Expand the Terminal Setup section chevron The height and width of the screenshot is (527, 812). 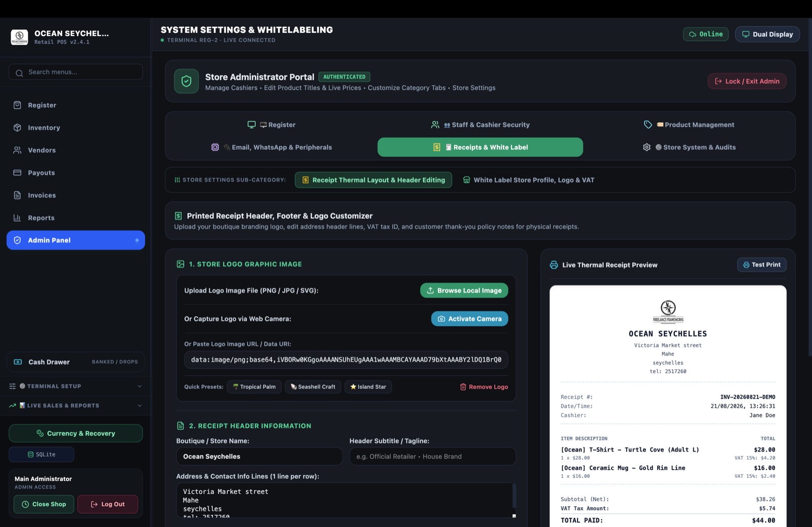[x=140, y=386]
